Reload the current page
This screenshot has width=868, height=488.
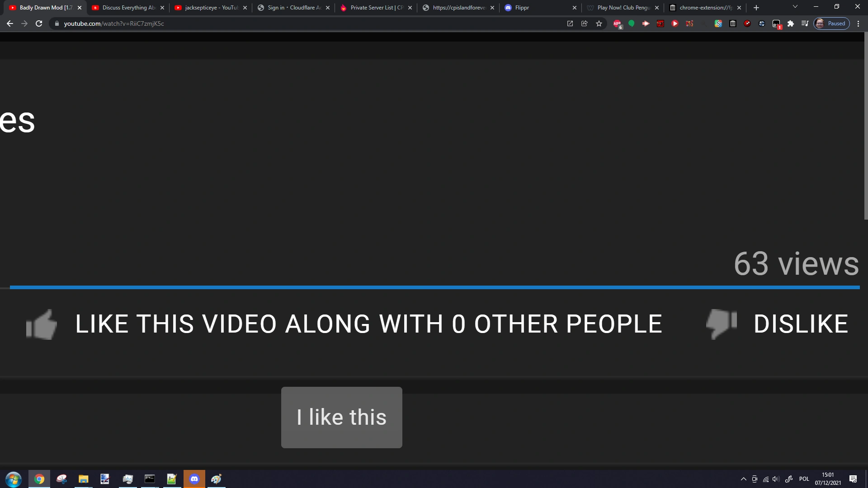click(x=39, y=23)
